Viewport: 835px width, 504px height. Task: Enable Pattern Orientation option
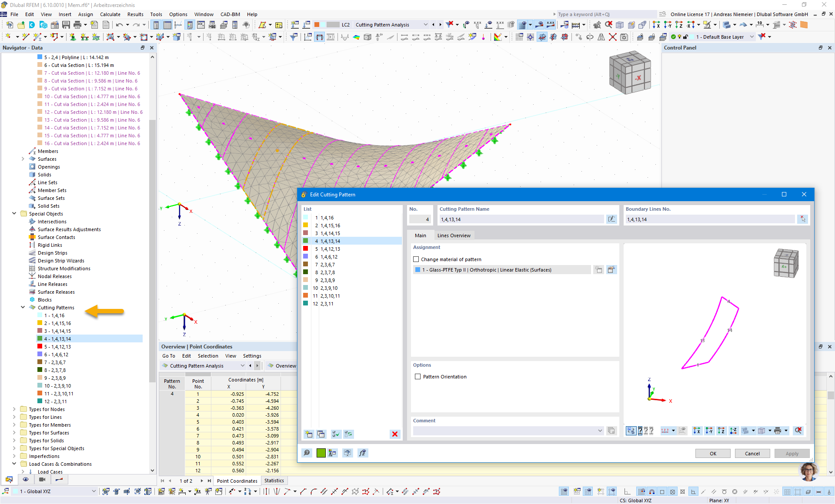pyautogui.click(x=417, y=377)
